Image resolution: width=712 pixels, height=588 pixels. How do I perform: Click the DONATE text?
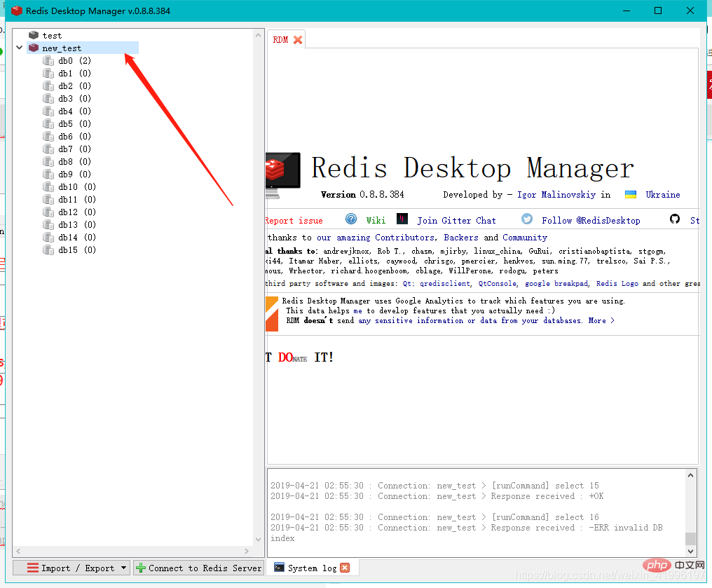point(293,357)
